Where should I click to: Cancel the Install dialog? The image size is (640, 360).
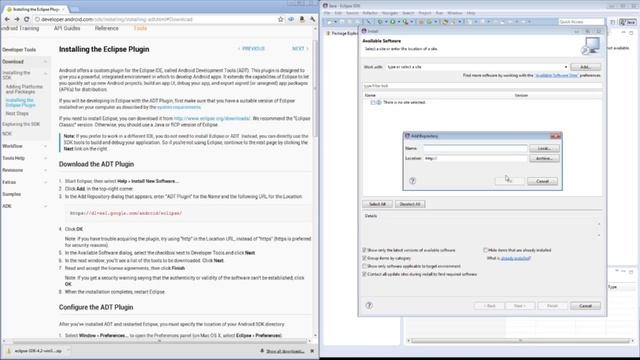tap(585, 306)
